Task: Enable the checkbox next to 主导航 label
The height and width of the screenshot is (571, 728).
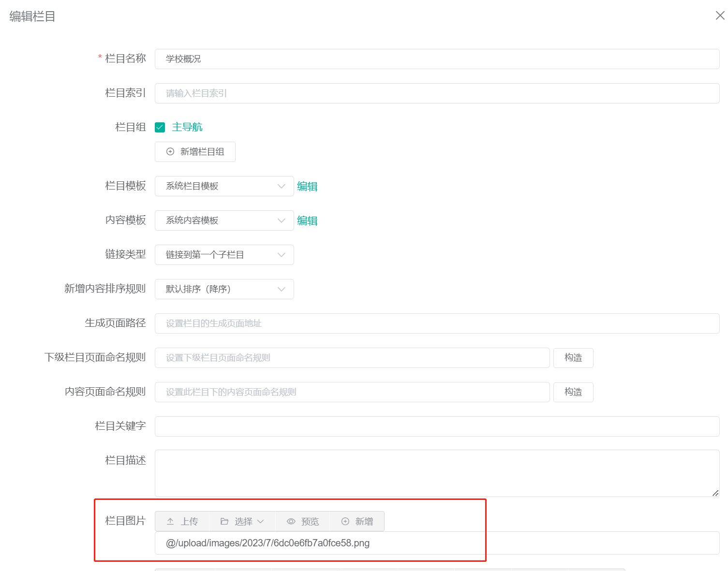Action: [x=160, y=127]
